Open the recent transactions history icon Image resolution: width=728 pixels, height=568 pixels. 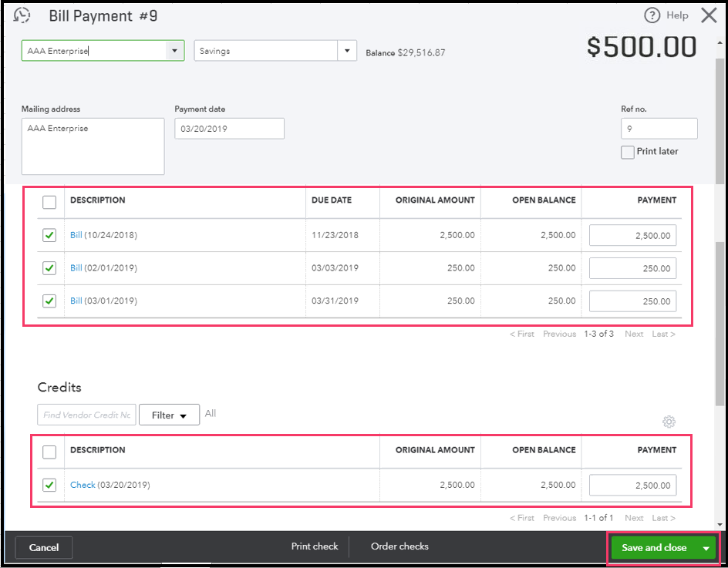pyautogui.click(x=22, y=15)
